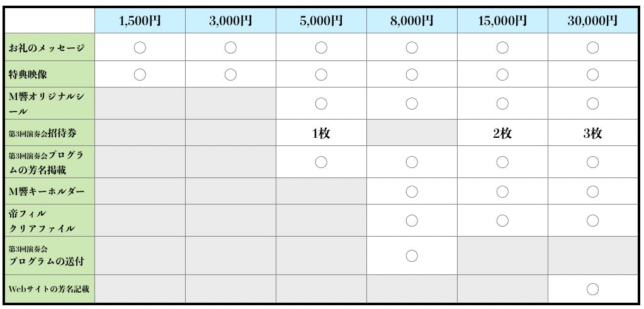Select the 30,000円 column header
This screenshot has width=644, height=309.
pyautogui.click(x=592, y=21)
